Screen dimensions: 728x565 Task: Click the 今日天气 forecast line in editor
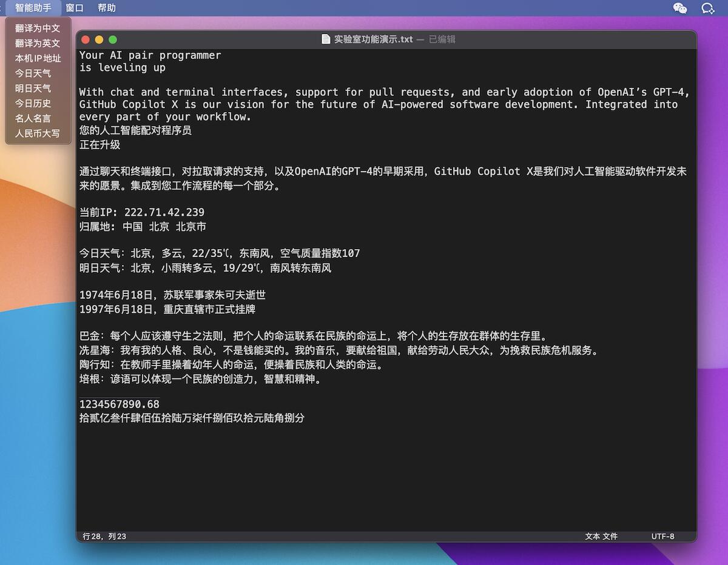pyautogui.click(x=220, y=253)
